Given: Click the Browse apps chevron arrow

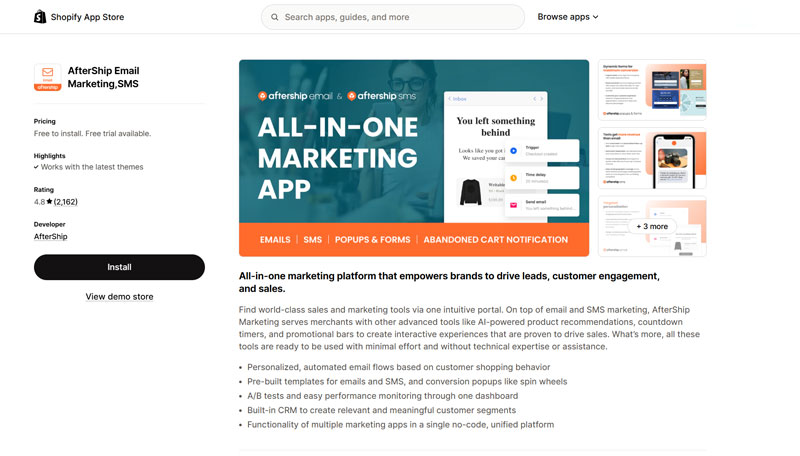Looking at the screenshot, I should click(x=595, y=17).
